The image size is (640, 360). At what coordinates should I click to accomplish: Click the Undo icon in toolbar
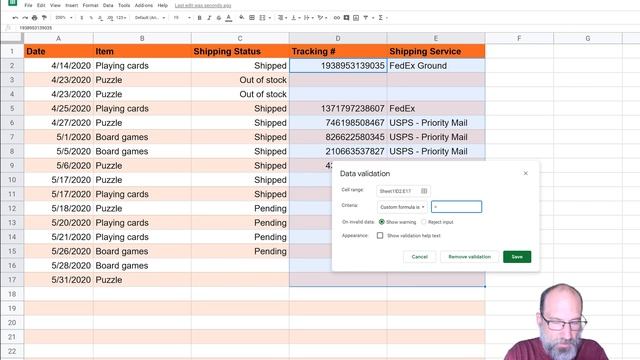[15, 18]
